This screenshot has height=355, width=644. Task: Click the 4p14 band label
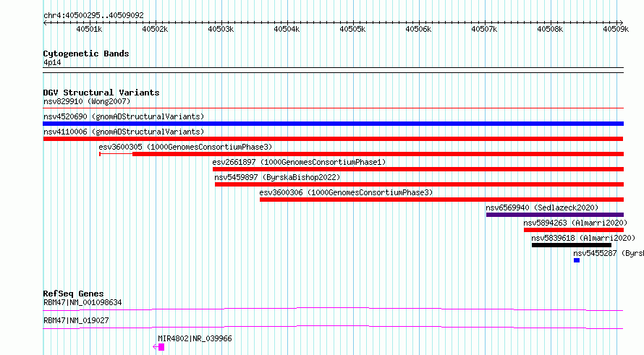click(x=52, y=62)
